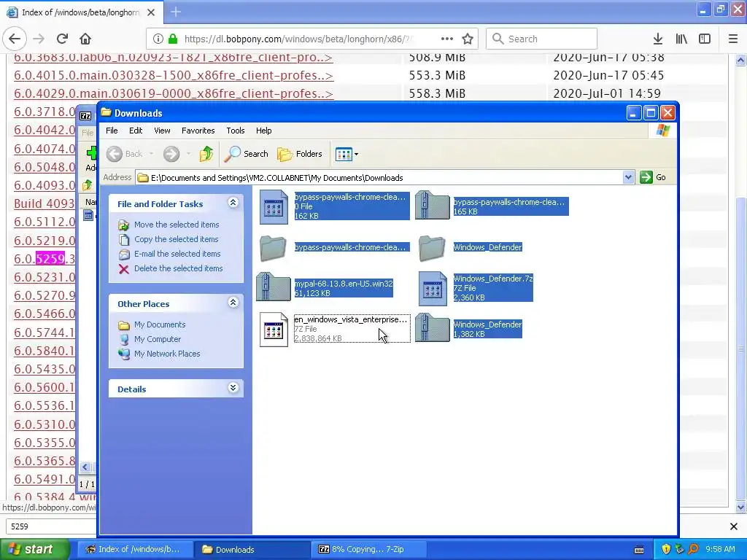
Task: Click the Downloads taskbar button
Action: pyautogui.click(x=252, y=549)
